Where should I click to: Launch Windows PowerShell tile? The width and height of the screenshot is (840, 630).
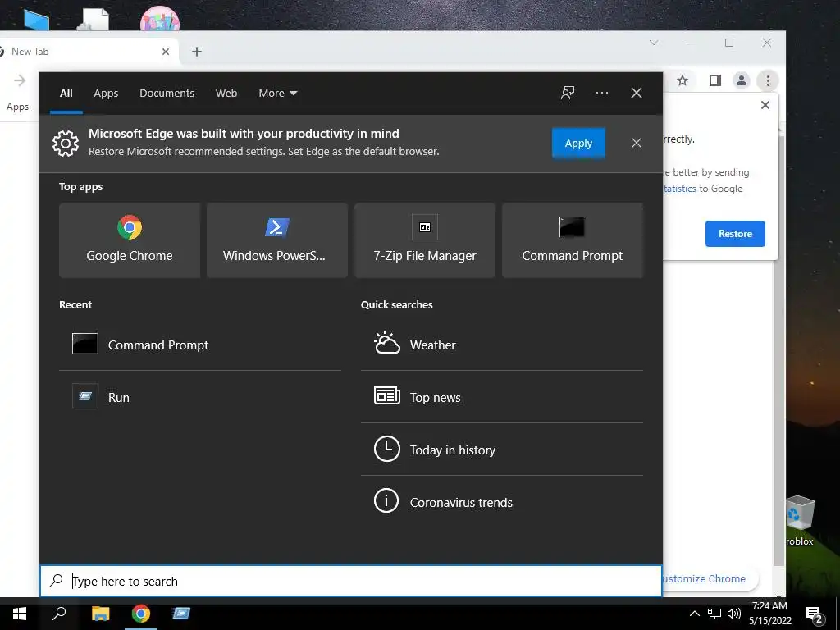pos(277,240)
